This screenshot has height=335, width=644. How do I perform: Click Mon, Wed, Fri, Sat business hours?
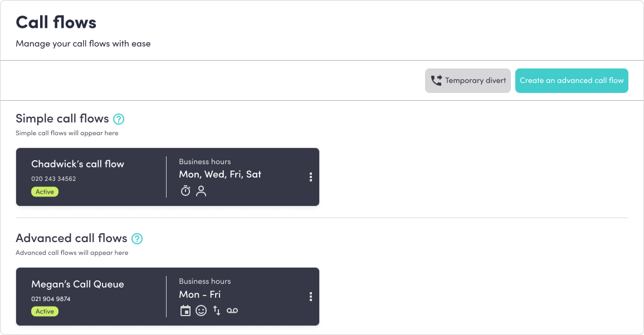pos(220,174)
